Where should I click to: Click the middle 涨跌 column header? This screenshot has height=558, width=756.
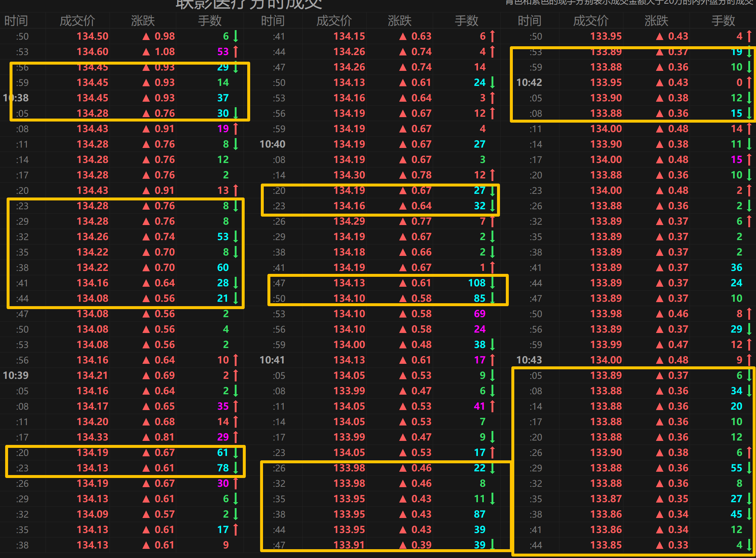(x=400, y=21)
